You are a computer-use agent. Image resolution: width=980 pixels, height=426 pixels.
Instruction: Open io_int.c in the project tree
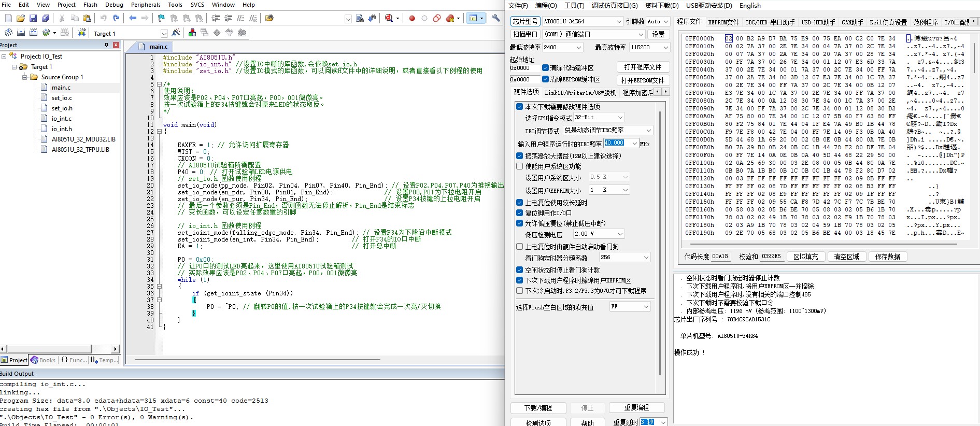point(61,119)
